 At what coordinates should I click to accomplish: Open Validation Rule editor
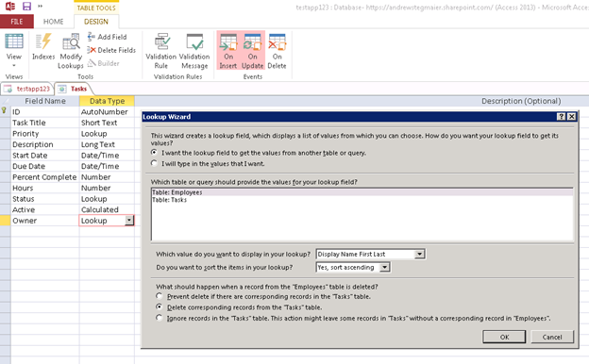(x=160, y=51)
